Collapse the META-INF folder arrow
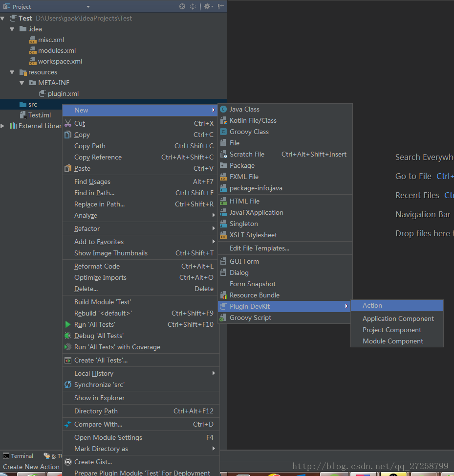This screenshot has height=476, width=454. click(x=22, y=83)
